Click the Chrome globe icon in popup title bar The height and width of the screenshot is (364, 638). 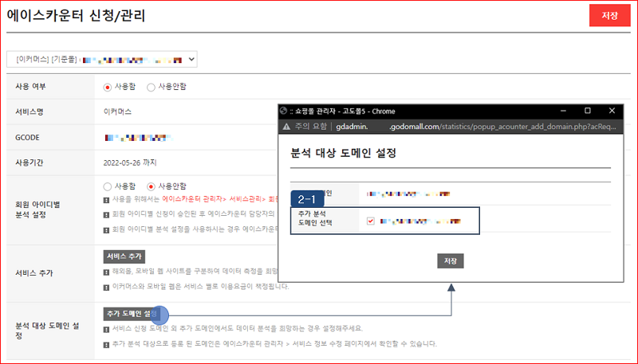[284, 111]
